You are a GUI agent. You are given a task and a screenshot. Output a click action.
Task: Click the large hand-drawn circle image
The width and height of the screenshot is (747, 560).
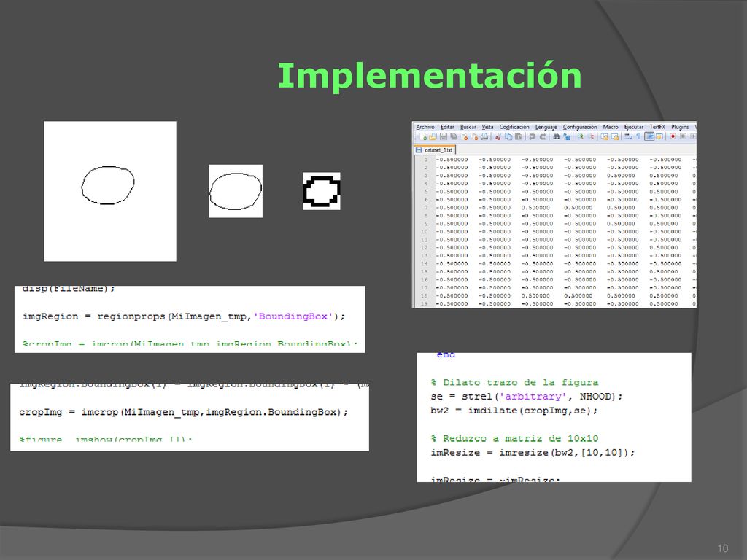[110, 191]
